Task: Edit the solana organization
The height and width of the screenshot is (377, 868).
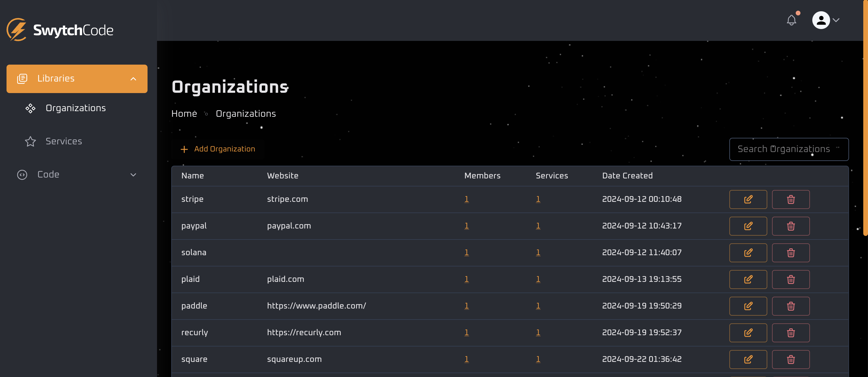Action: (x=748, y=253)
